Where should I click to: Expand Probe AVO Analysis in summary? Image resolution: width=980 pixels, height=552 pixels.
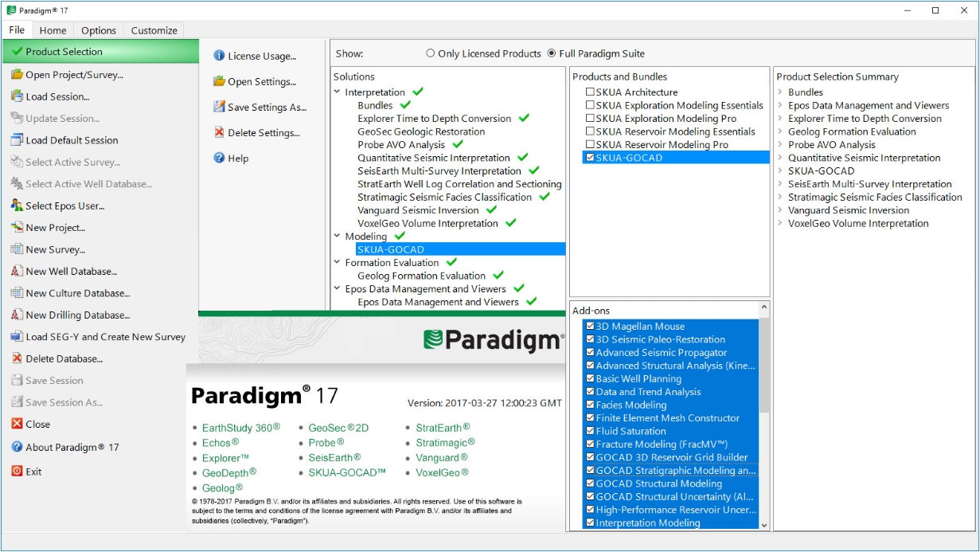coord(780,145)
